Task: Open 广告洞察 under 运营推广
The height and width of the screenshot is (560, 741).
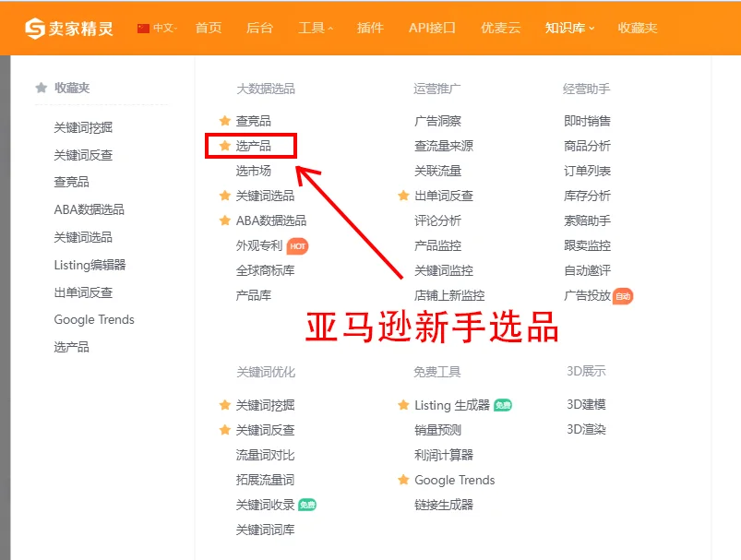Action: tap(437, 121)
